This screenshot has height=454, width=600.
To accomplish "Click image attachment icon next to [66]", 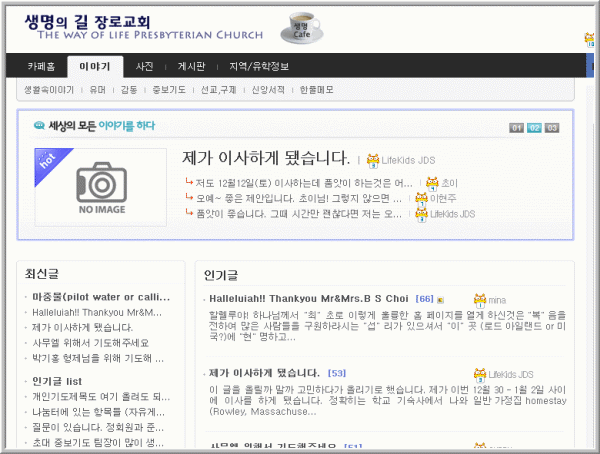I will pyautogui.click(x=440, y=300).
